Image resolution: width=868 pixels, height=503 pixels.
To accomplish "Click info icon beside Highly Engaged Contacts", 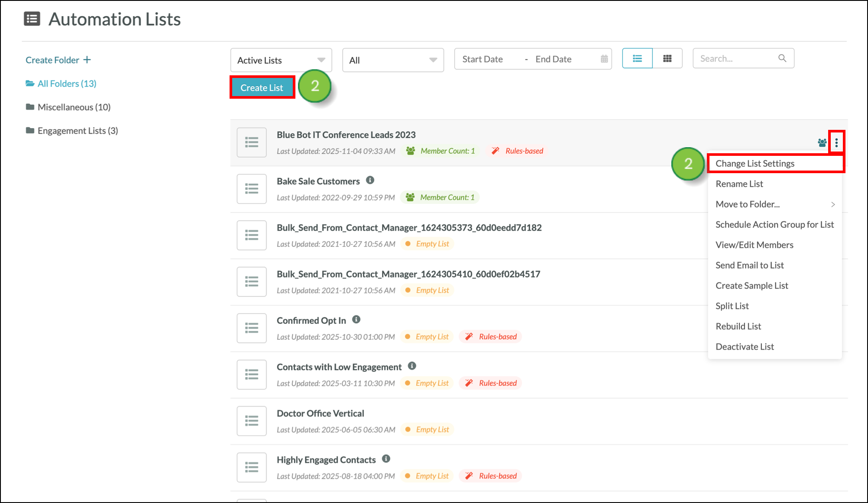I will (x=386, y=459).
